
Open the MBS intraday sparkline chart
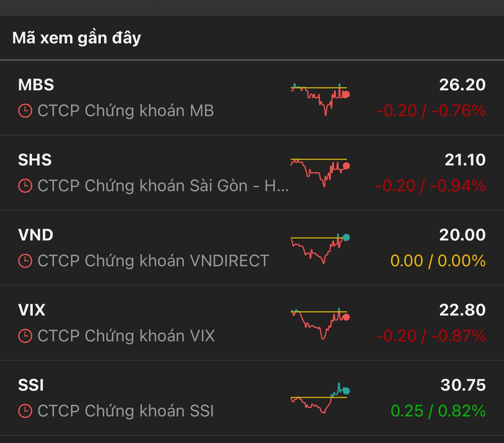click(x=320, y=98)
